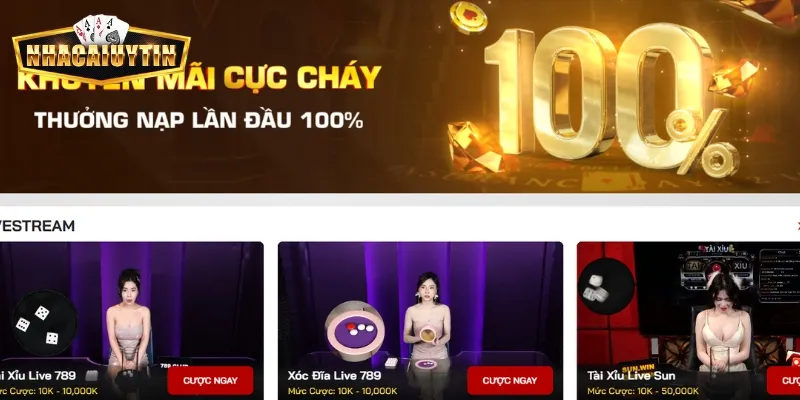This screenshot has height=400, width=800.
Task: Click the playing cards icon atop logo
Action: click(101, 30)
